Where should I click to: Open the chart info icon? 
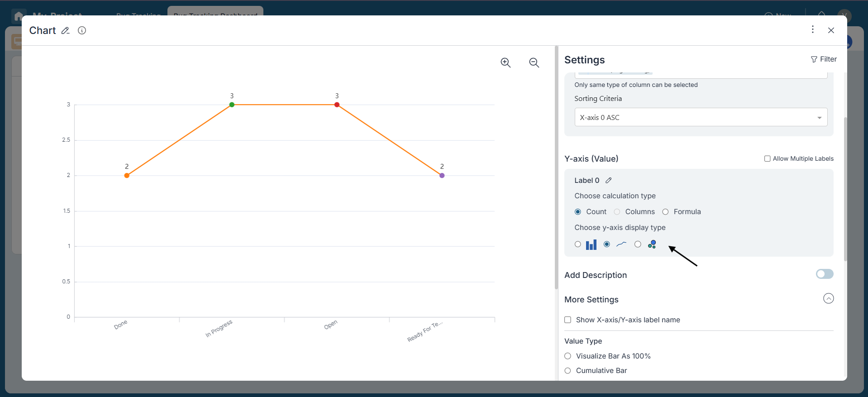click(x=82, y=30)
